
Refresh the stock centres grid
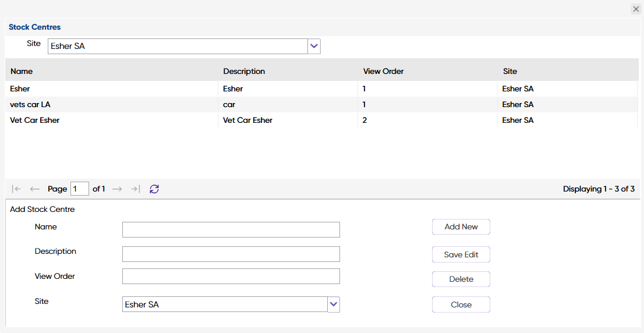[154, 189]
